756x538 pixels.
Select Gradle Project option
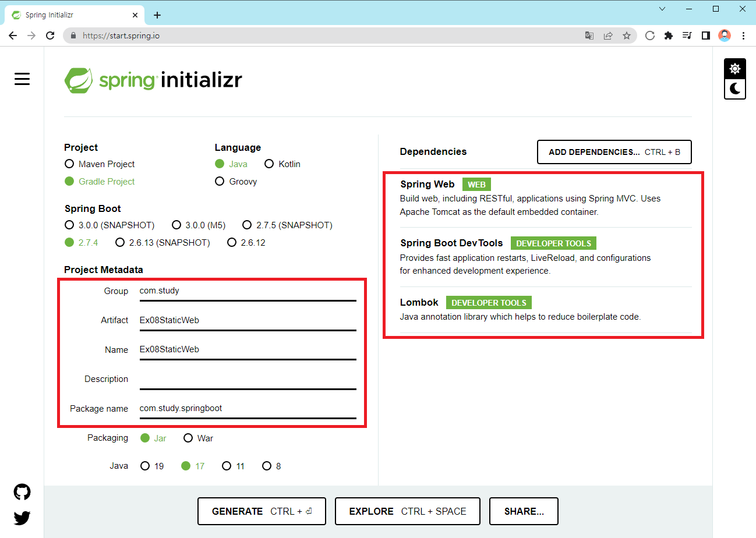point(100,182)
